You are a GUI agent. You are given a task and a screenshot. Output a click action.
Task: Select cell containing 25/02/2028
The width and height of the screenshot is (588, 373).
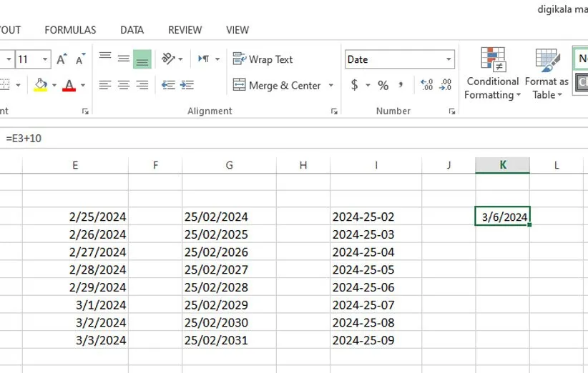[229, 287]
